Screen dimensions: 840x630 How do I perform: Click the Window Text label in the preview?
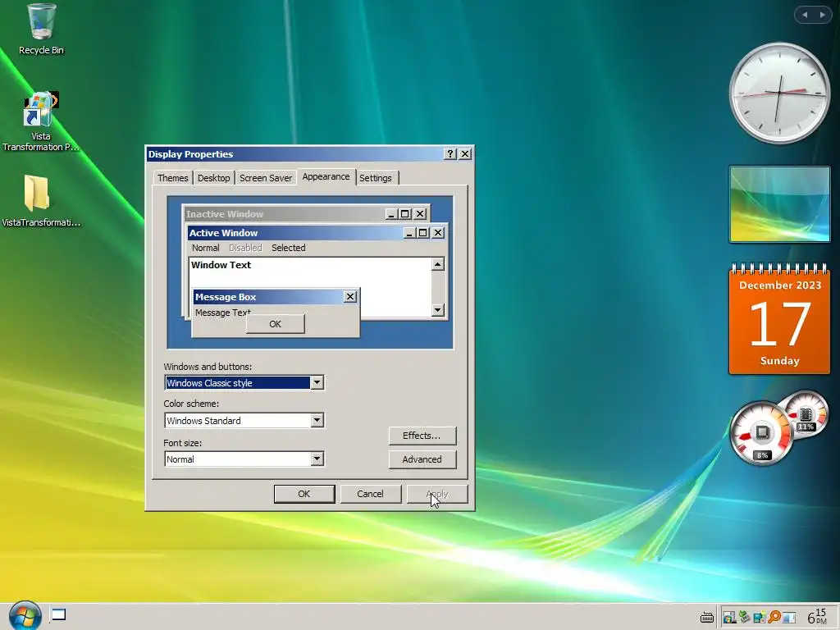221,265
